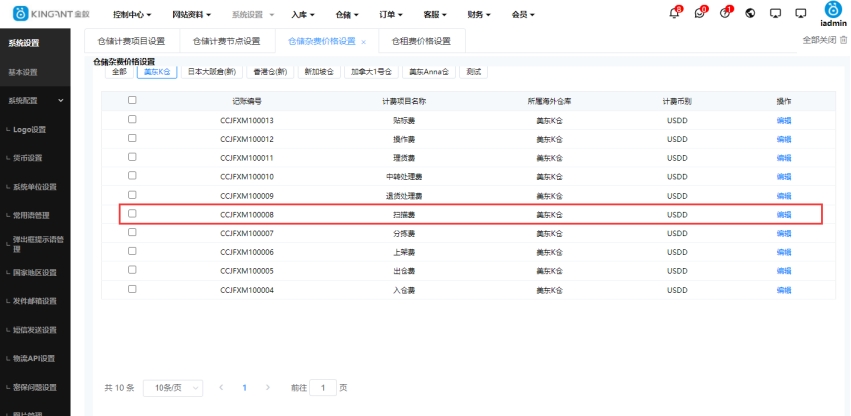Screen dimensions: 851x416
Task: Open the 网站资料 dropdown menu
Action: click(x=191, y=15)
